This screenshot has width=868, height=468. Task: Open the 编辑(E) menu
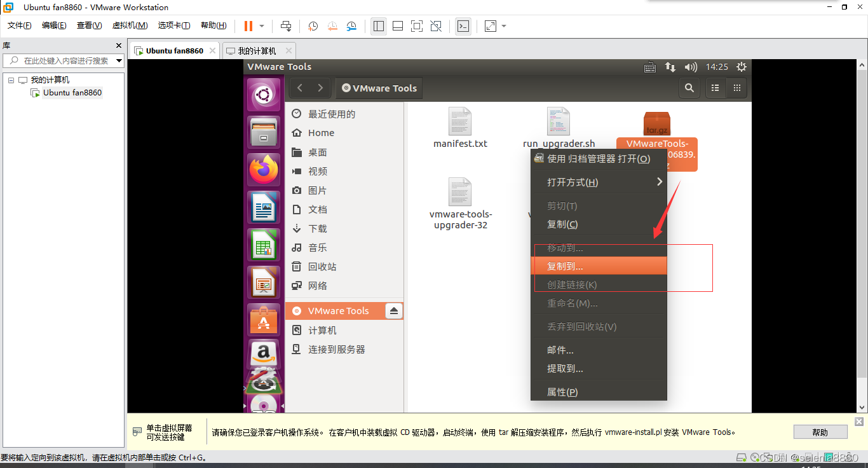pyautogui.click(x=54, y=25)
